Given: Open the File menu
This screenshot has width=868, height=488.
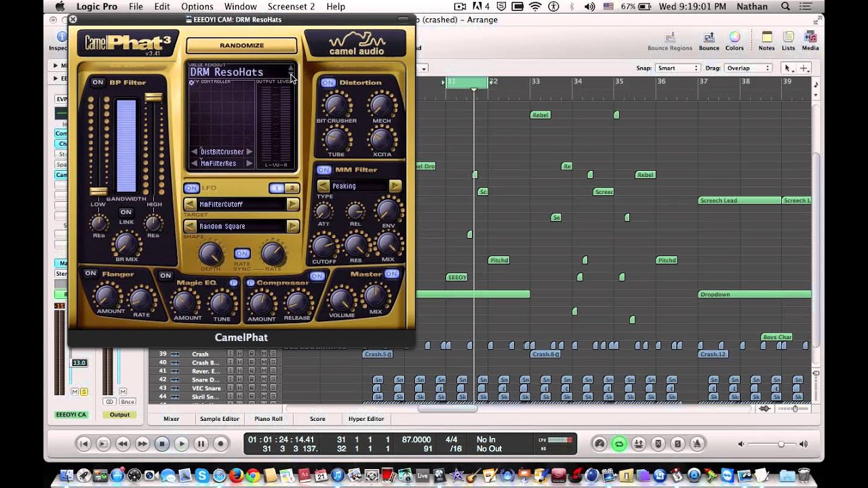Looking at the screenshot, I should (x=136, y=6).
